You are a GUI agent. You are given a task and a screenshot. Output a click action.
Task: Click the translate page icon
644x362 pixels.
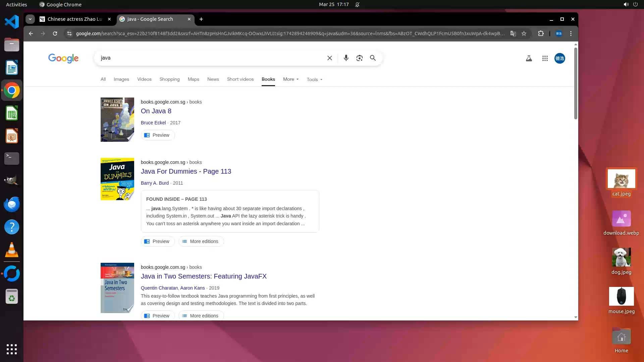click(x=513, y=34)
